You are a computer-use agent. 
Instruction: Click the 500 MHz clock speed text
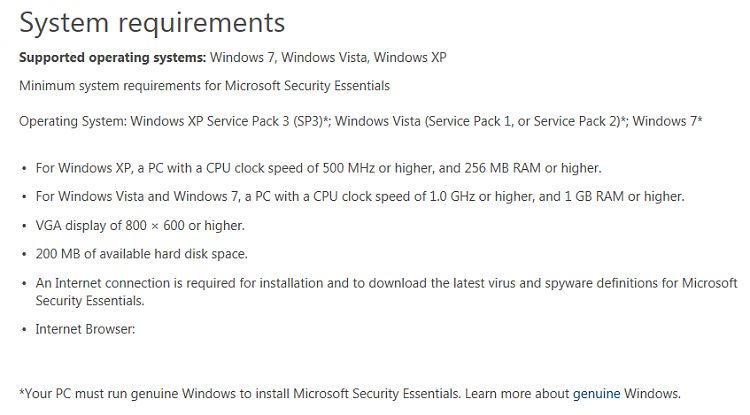click(x=349, y=168)
